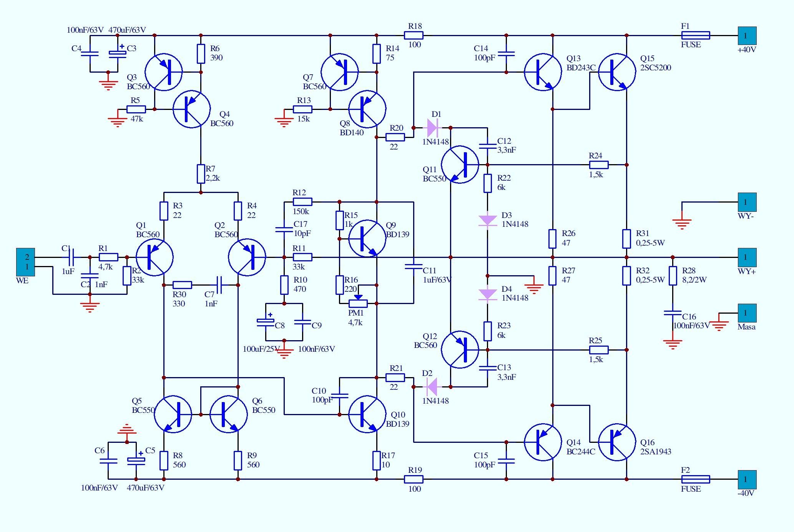Click the WY+ output terminal
The image size is (794, 532).
747,257
